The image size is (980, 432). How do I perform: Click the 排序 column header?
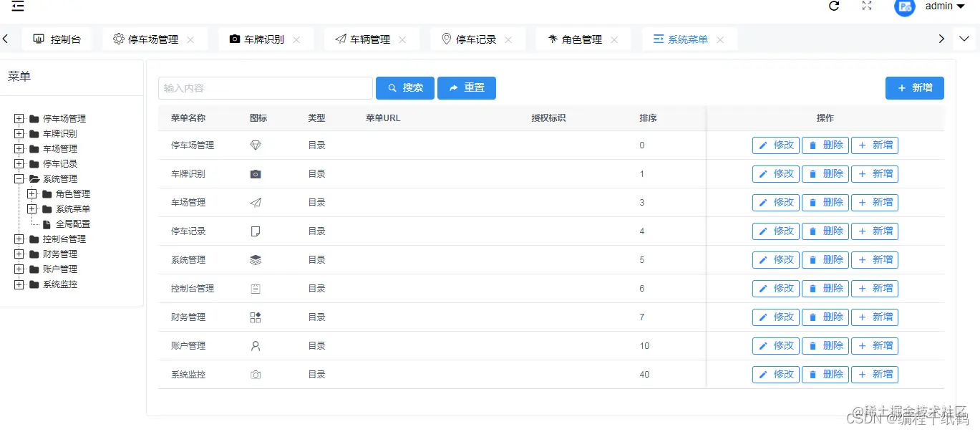pyautogui.click(x=649, y=118)
